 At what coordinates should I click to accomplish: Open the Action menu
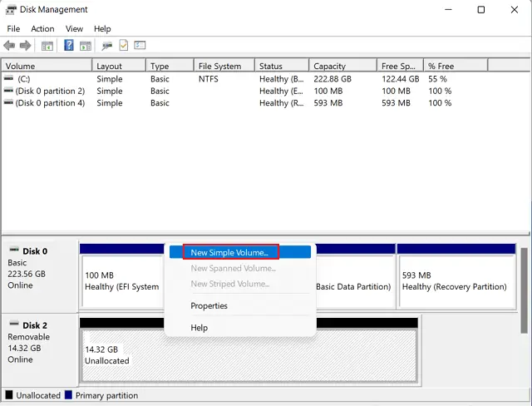coord(42,29)
